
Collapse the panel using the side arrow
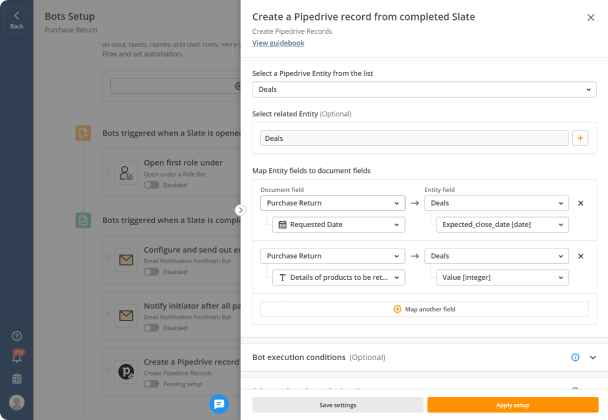(x=240, y=210)
